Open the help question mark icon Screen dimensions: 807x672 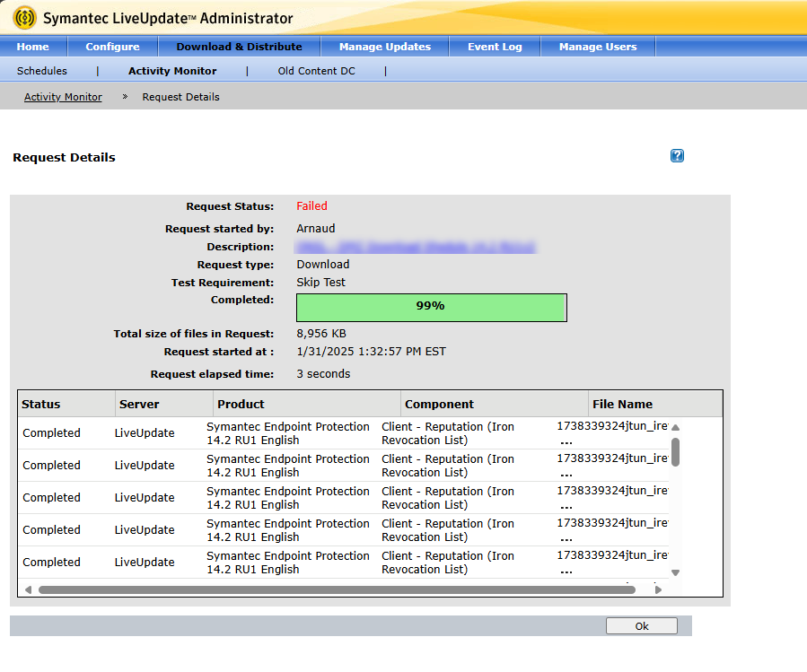677,155
